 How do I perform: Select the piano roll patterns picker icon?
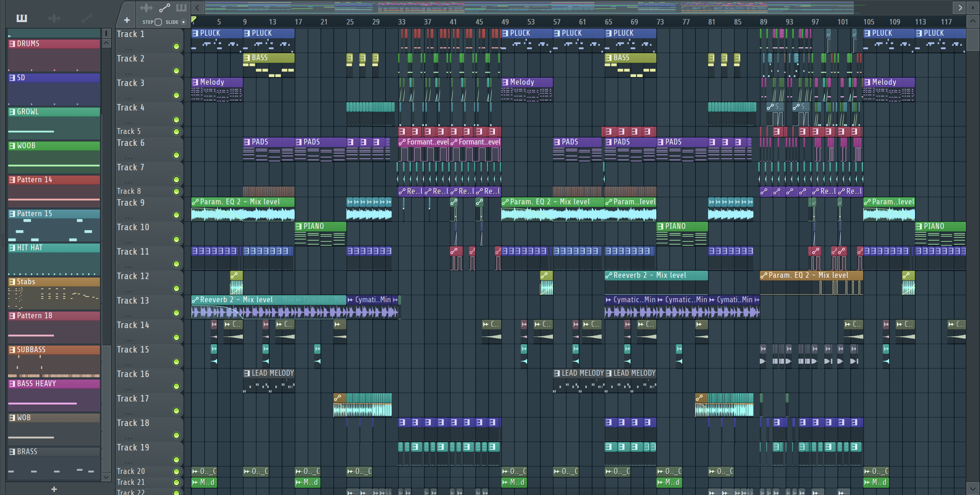pyautogui.click(x=22, y=18)
